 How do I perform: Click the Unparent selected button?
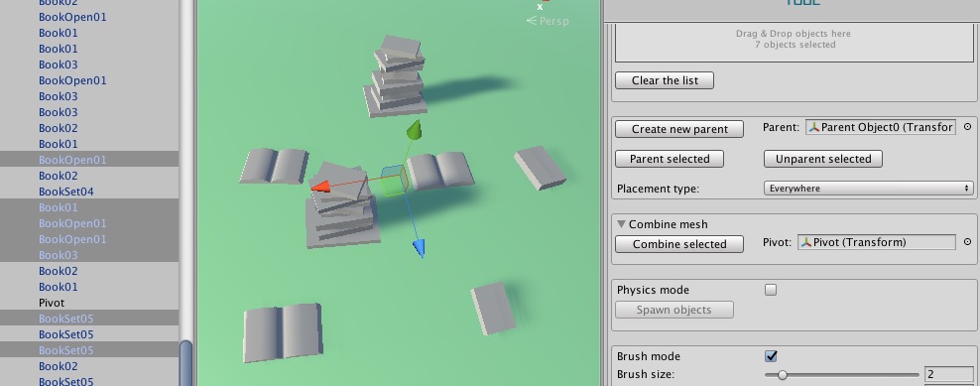click(823, 159)
